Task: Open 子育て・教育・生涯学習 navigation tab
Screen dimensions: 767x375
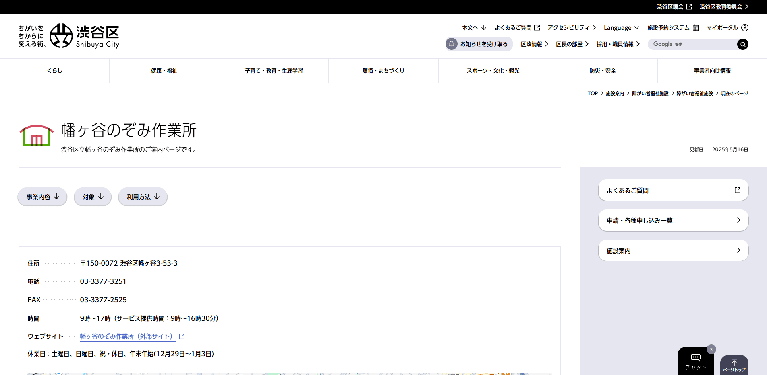Action: click(274, 71)
